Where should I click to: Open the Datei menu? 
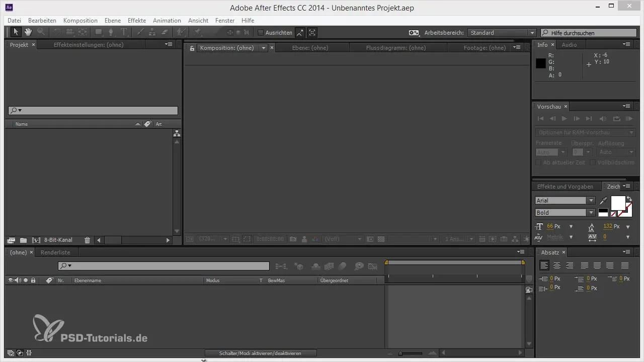[x=14, y=21]
